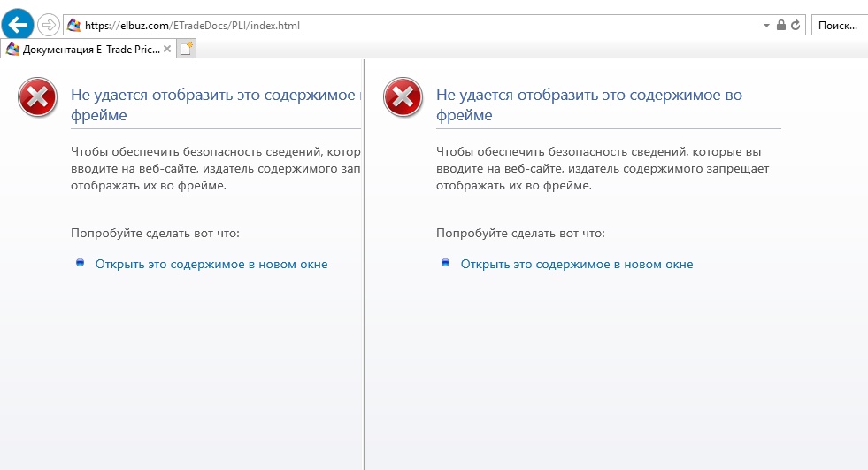Click the right frame paragraph 'Чтобы обеспечить безопасность сведений'
The height and width of the screenshot is (470, 868).
(603, 168)
